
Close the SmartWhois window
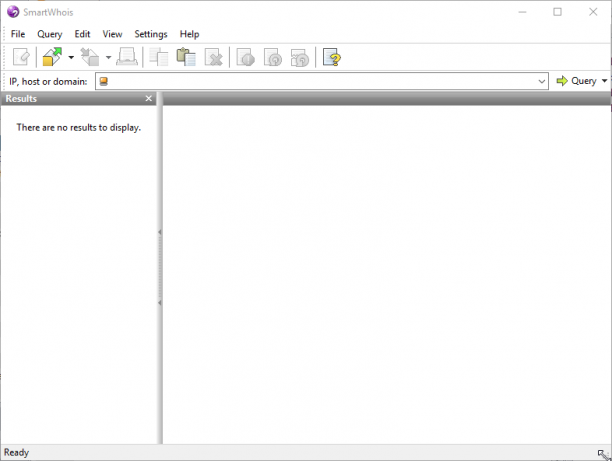pyautogui.click(x=593, y=12)
